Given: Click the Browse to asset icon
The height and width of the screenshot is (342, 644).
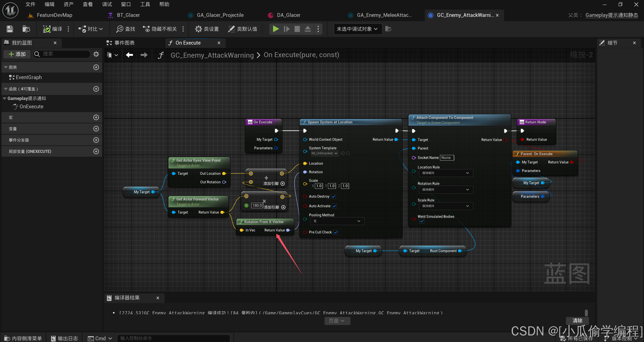Looking at the screenshot, I should click(26, 29).
